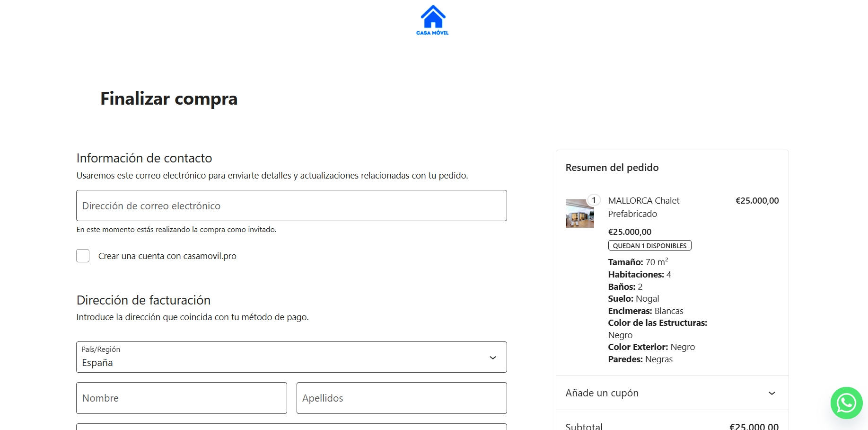Click the 'Información de contacto' section heading

tap(144, 158)
